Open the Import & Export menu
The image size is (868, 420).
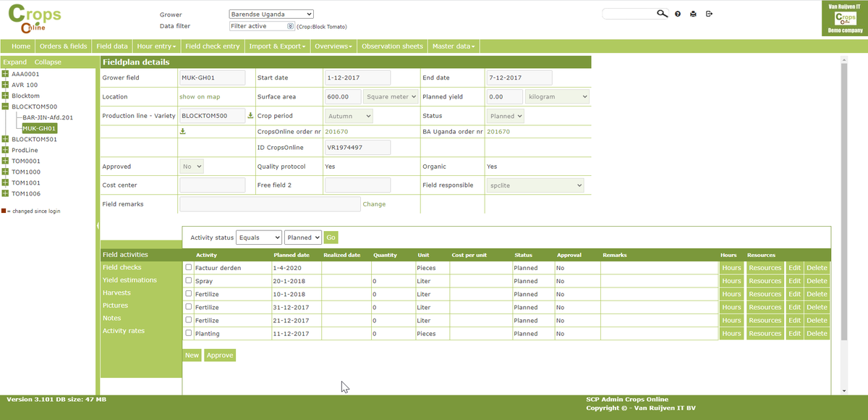coord(277,46)
